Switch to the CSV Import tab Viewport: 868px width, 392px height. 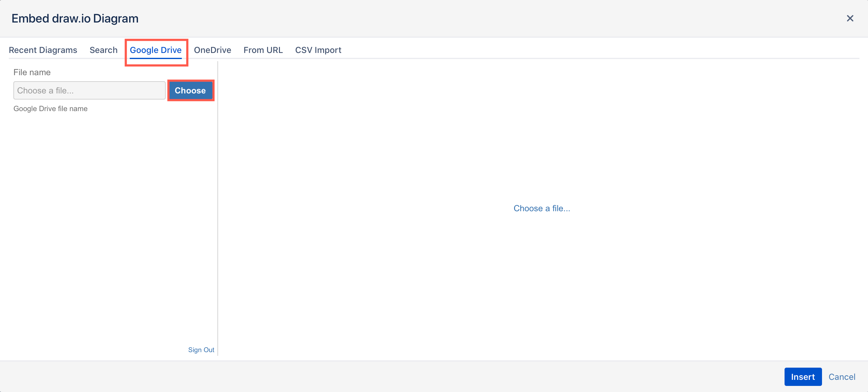[x=318, y=50]
